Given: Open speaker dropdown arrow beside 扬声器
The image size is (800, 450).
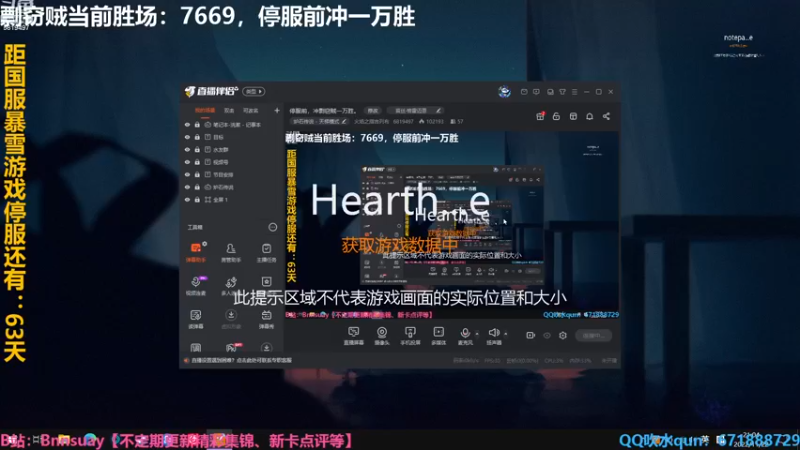Looking at the screenshot, I should coord(506,334).
